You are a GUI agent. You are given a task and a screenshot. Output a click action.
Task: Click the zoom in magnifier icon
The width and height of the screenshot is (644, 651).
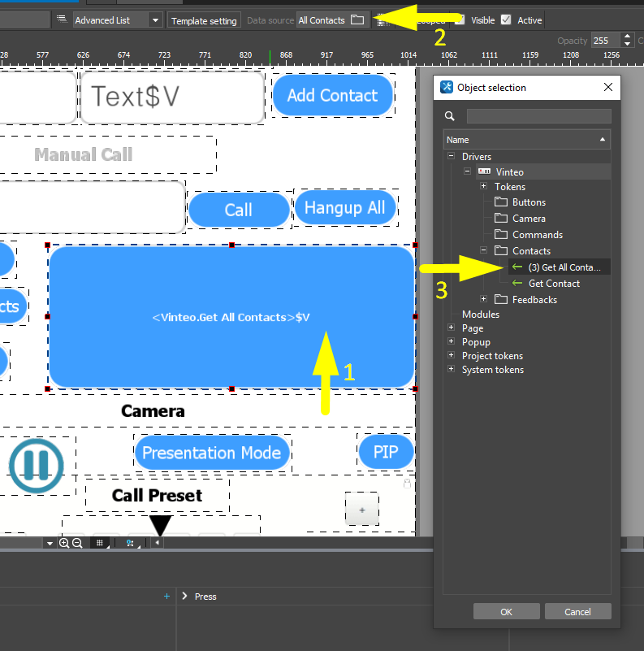pos(64,543)
